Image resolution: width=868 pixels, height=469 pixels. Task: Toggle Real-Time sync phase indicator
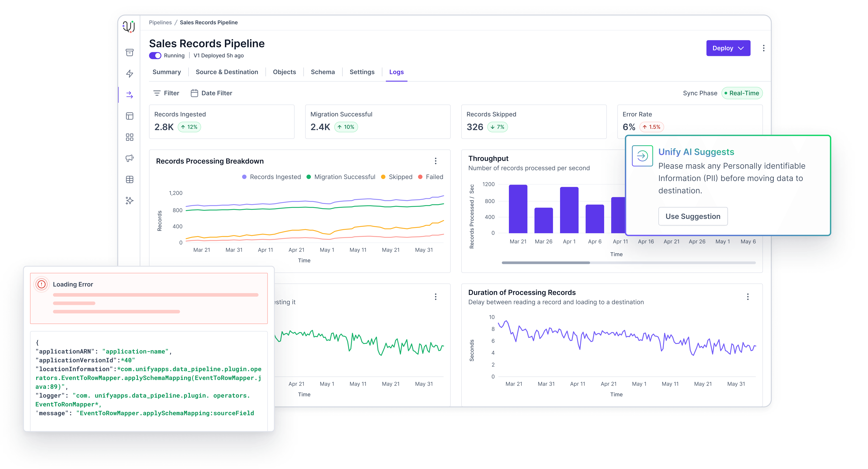tap(741, 93)
